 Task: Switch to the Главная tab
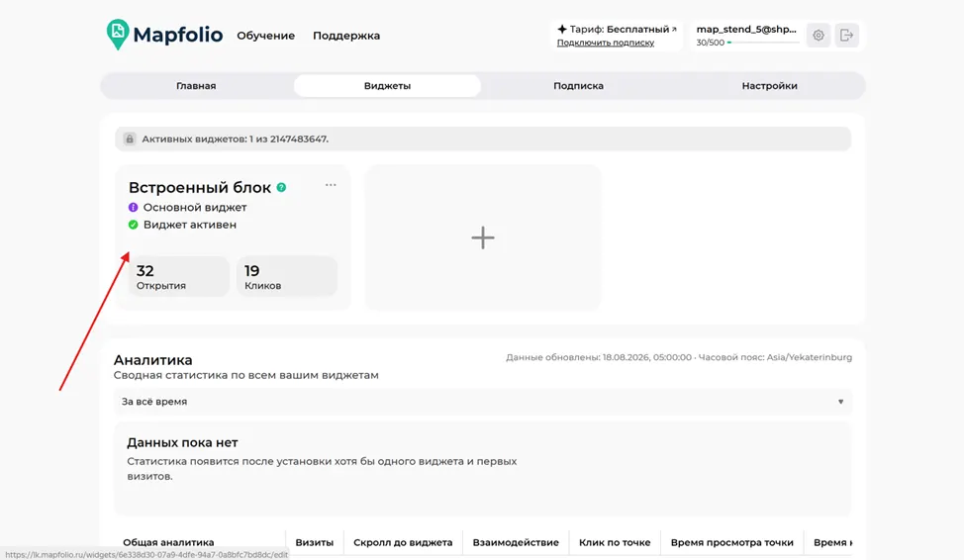coord(196,85)
